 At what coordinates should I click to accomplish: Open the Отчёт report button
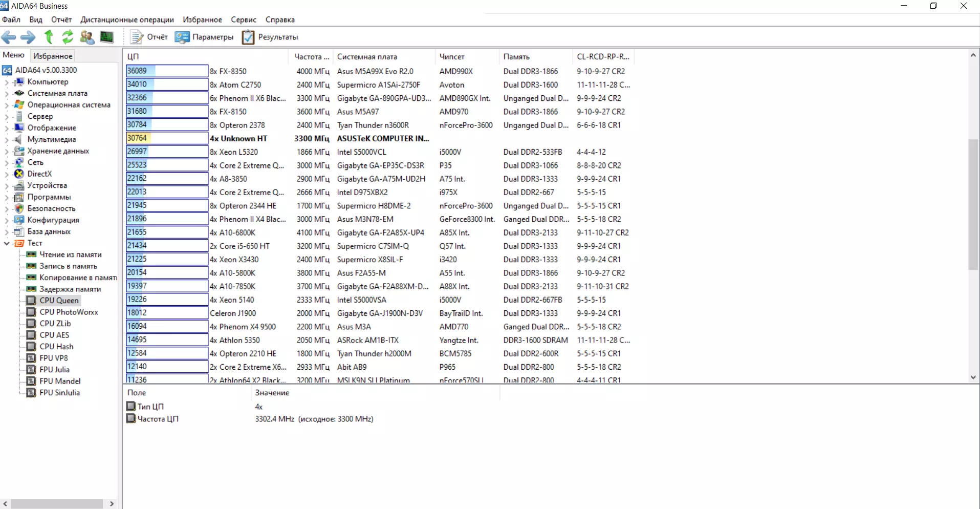tap(148, 37)
